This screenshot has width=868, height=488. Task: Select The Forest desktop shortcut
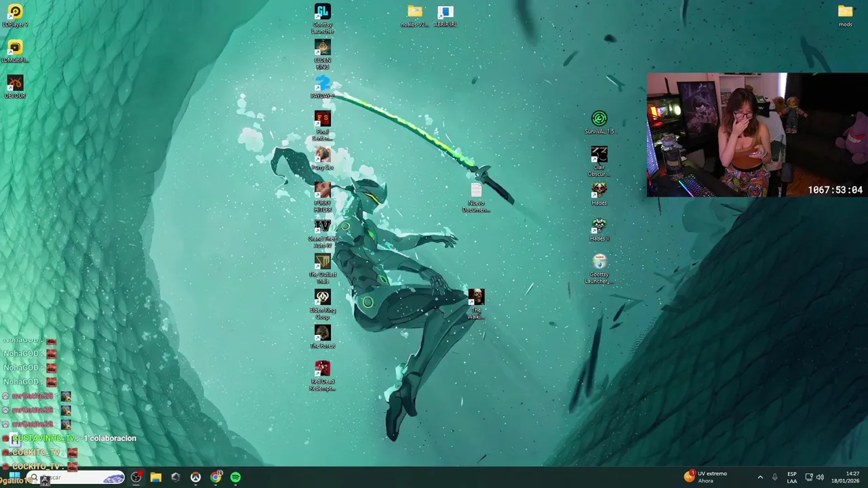click(x=322, y=337)
